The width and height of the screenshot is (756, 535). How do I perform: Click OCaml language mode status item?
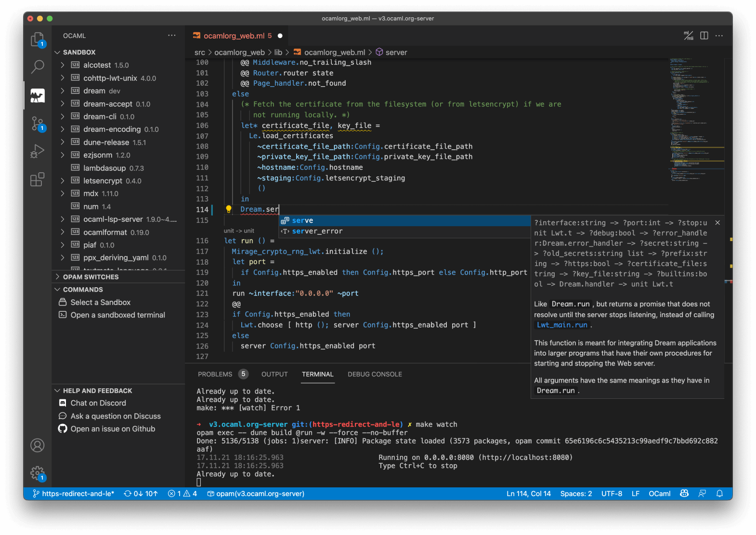[660, 494]
